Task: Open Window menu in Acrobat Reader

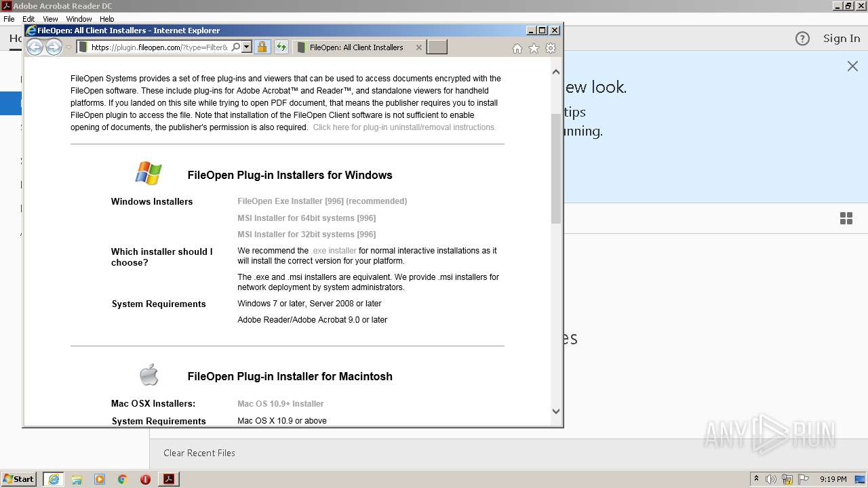Action: [79, 19]
